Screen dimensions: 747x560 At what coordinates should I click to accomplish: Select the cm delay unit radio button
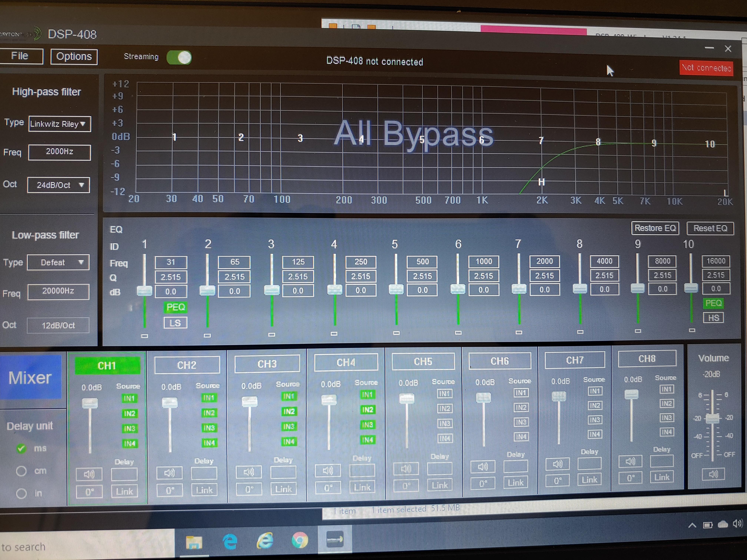pos(21,471)
